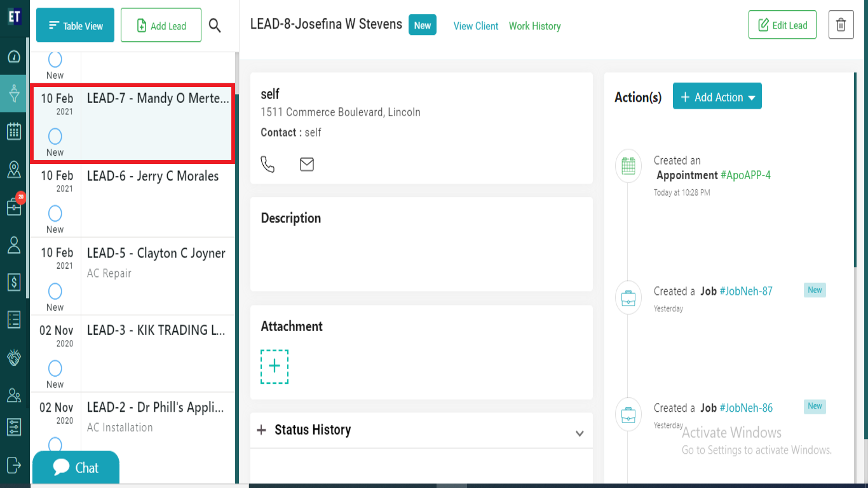Open the Add Action dropdown

click(717, 97)
